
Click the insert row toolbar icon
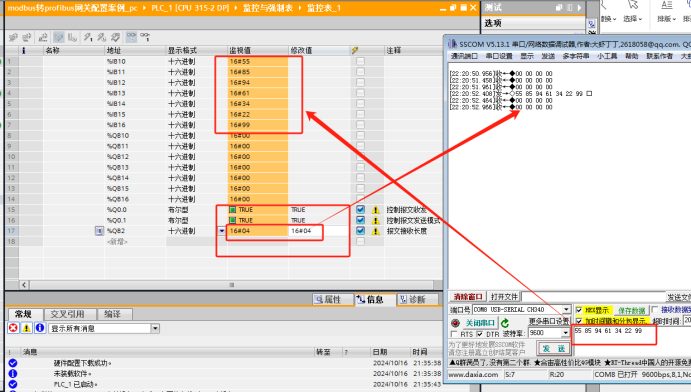coord(13,37)
